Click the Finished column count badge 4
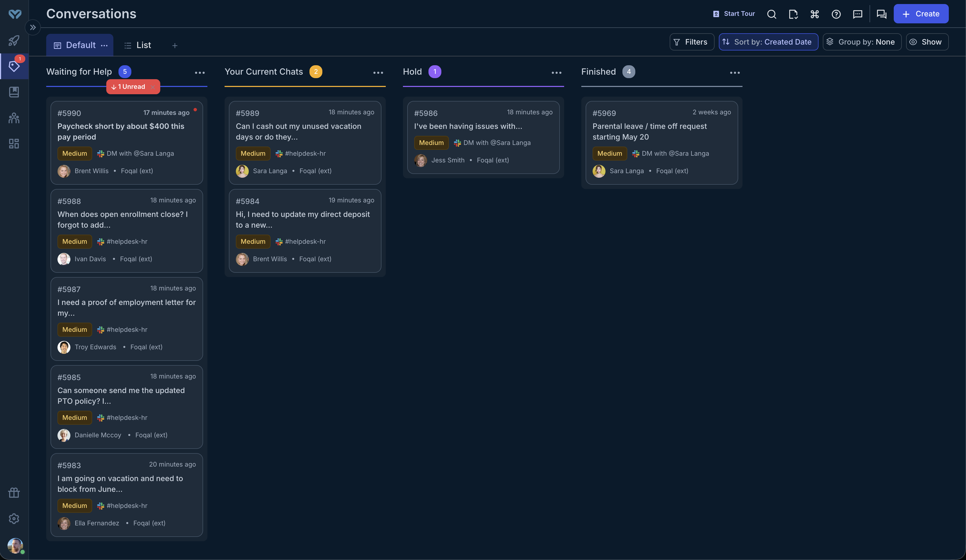966x560 pixels. (628, 72)
